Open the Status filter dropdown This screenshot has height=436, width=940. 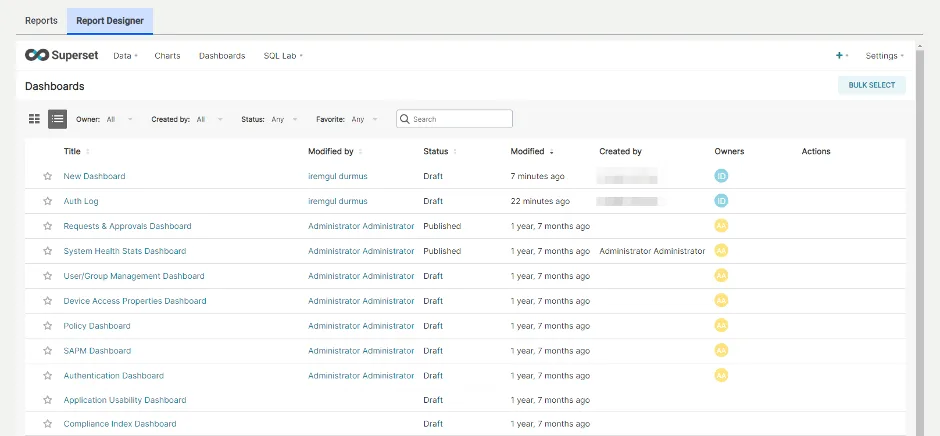[x=284, y=119]
